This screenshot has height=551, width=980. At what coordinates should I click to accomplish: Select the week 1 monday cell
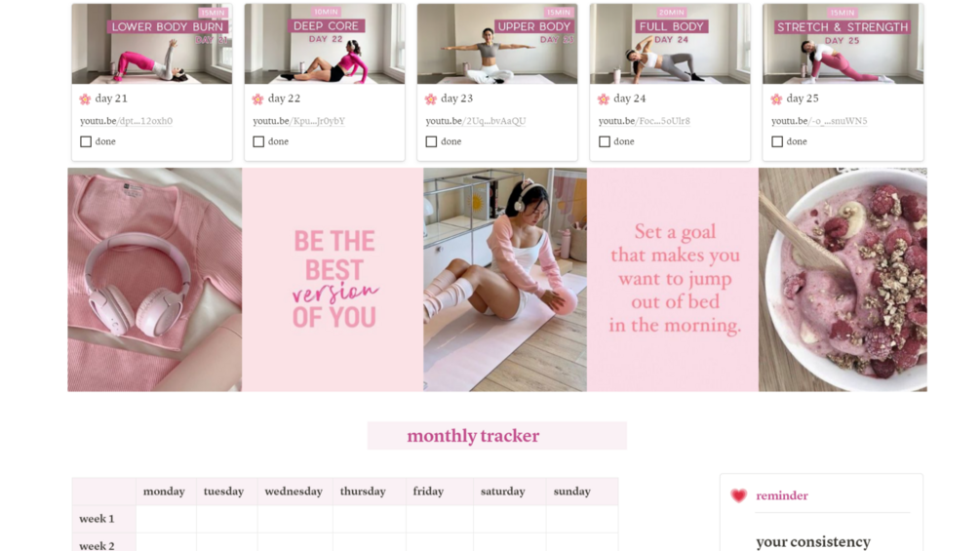166,519
